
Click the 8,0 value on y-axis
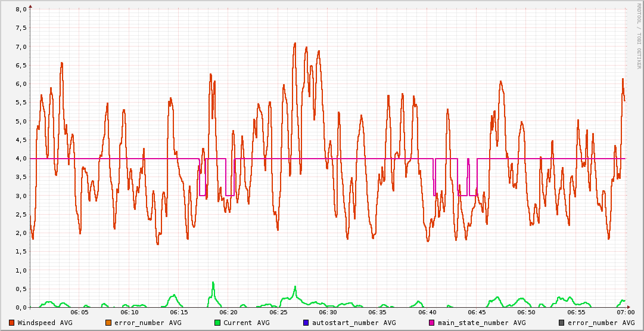coord(20,10)
